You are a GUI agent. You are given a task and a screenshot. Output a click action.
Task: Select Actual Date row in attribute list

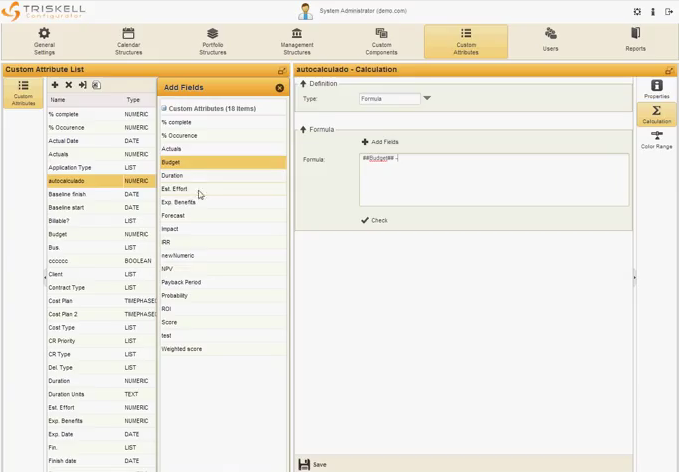click(101, 141)
